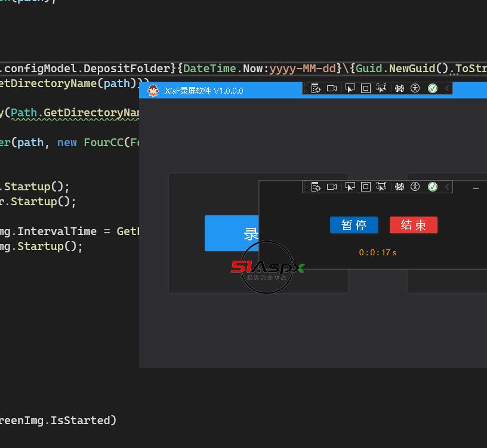Click green checkmark in recording popup toolbar

tap(433, 187)
